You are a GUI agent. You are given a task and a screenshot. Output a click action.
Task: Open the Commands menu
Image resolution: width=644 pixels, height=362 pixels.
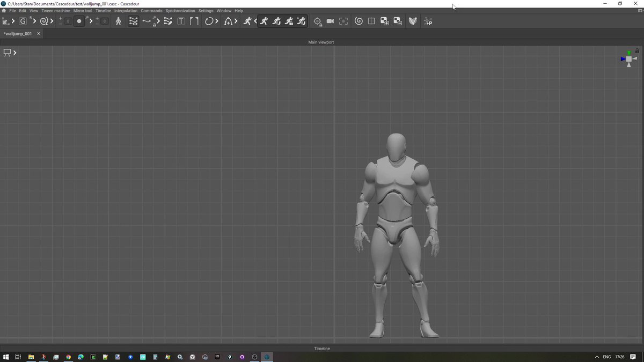pos(151,11)
